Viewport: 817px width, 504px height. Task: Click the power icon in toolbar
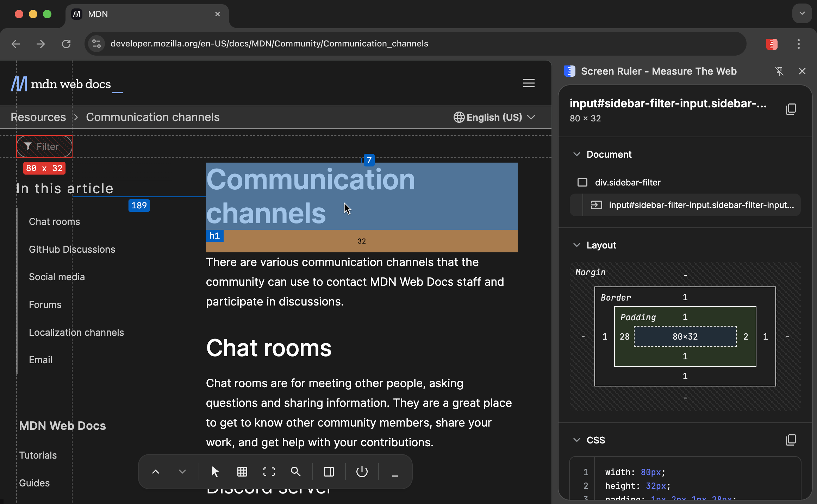(362, 472)
